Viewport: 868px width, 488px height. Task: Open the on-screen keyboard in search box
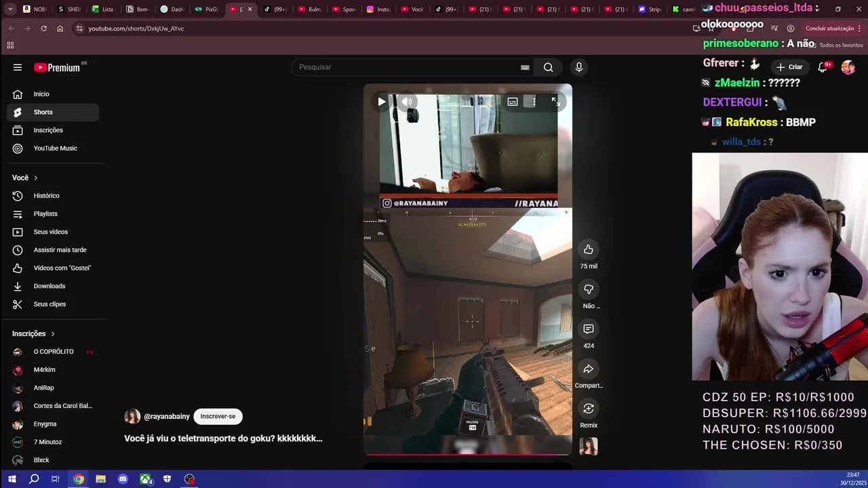coord(525,67)
